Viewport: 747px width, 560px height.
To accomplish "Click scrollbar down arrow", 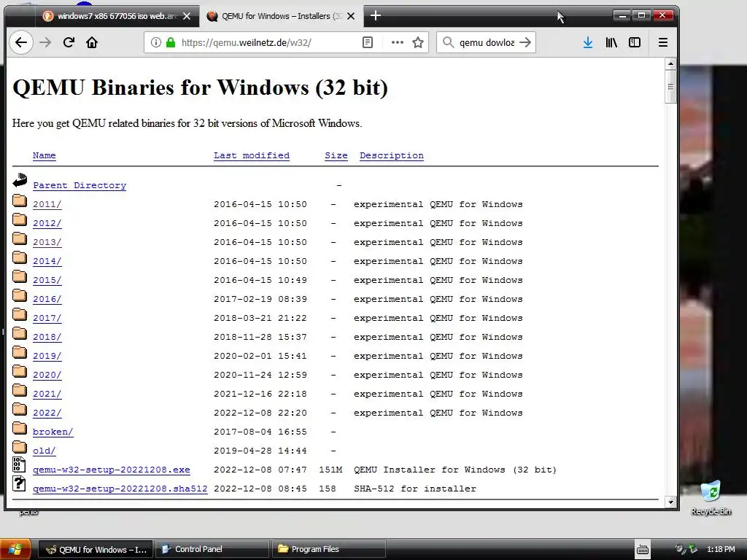I will (670, 502).
